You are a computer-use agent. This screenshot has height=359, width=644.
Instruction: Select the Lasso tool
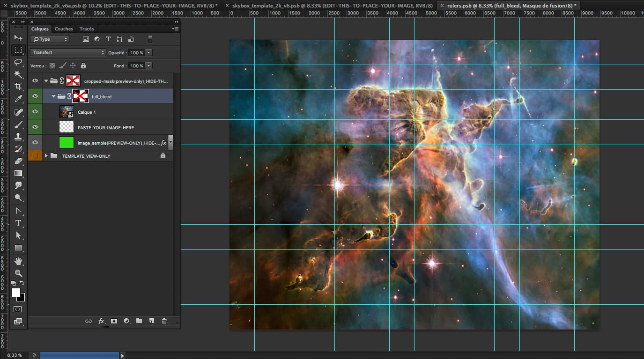pos(18,62)
